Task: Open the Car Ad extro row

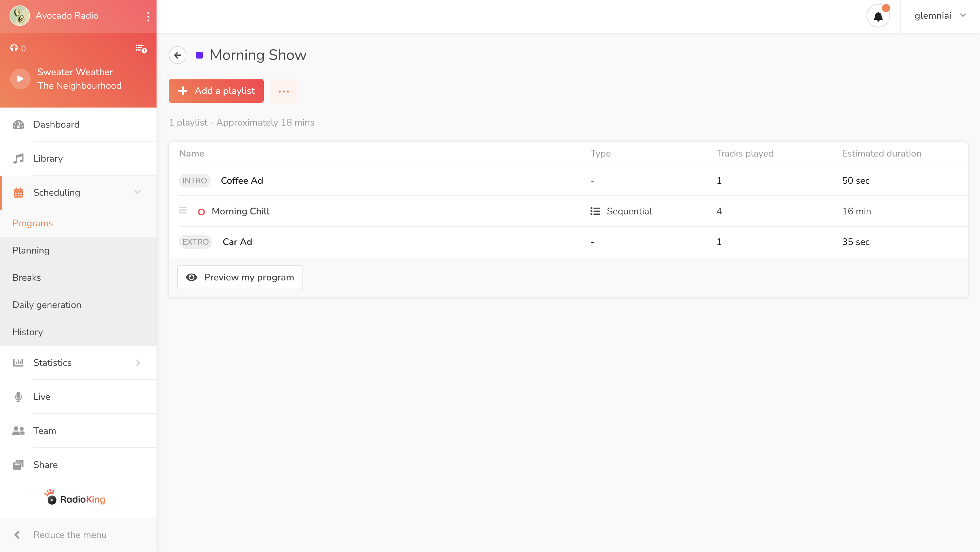Action: pos(568,242)
